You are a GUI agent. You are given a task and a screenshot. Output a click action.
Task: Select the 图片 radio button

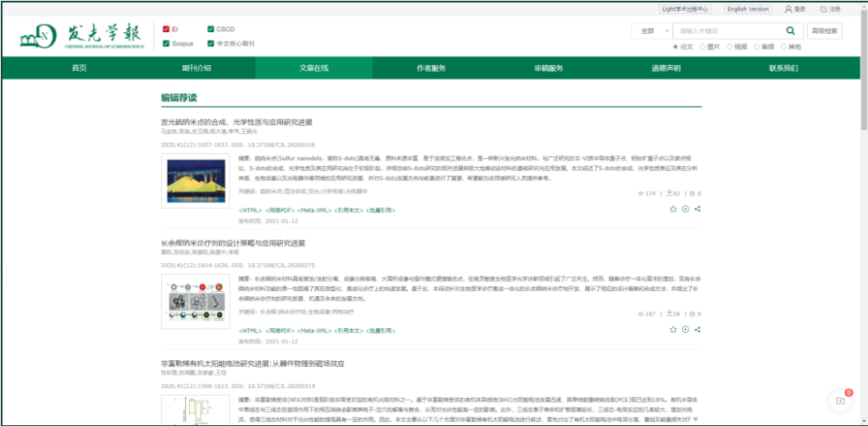pos(703,47)
